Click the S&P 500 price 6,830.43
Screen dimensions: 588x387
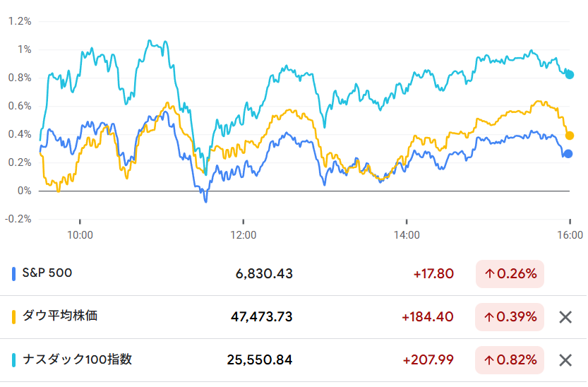pyautogui.click(x=264, y=274)
